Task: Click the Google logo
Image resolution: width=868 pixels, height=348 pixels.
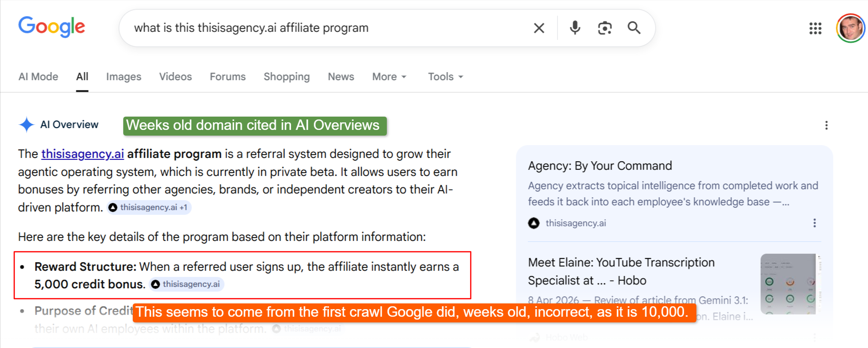Action: [x=52, y=27]
